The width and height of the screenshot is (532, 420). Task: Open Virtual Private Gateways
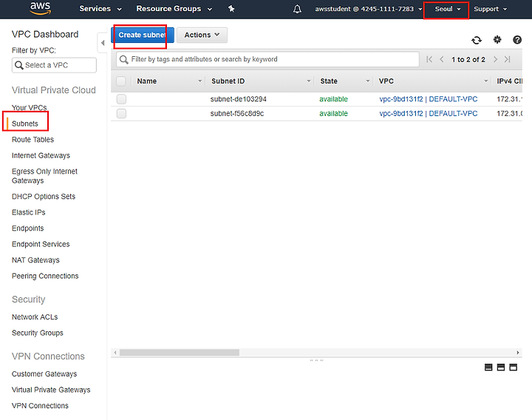coord(51,390)
